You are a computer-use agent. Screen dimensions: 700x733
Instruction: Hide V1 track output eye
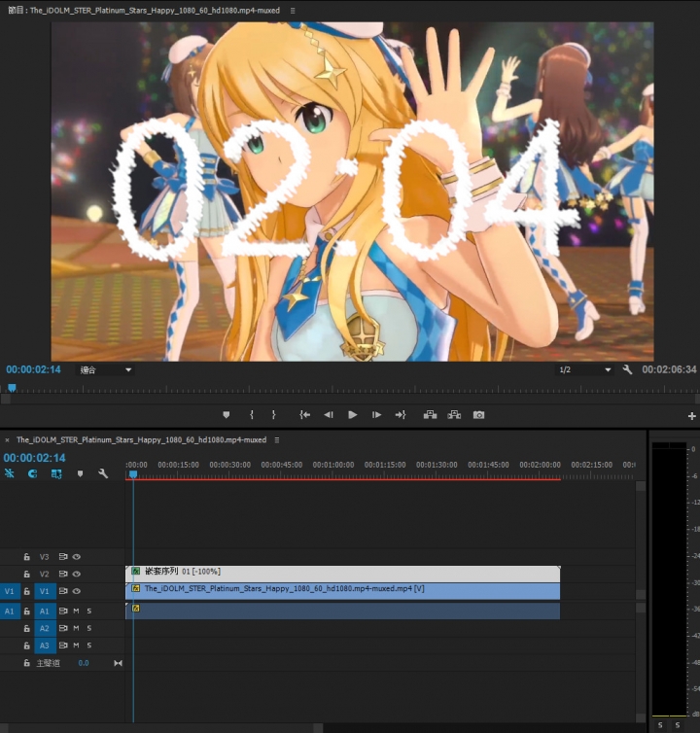coord(77,591)
